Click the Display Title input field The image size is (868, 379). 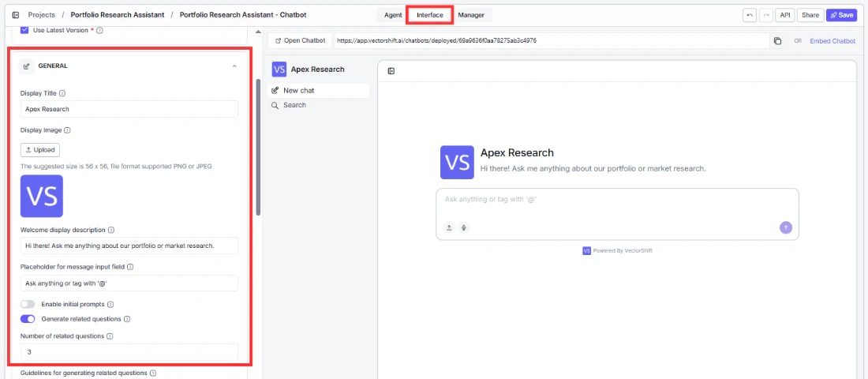129,109
